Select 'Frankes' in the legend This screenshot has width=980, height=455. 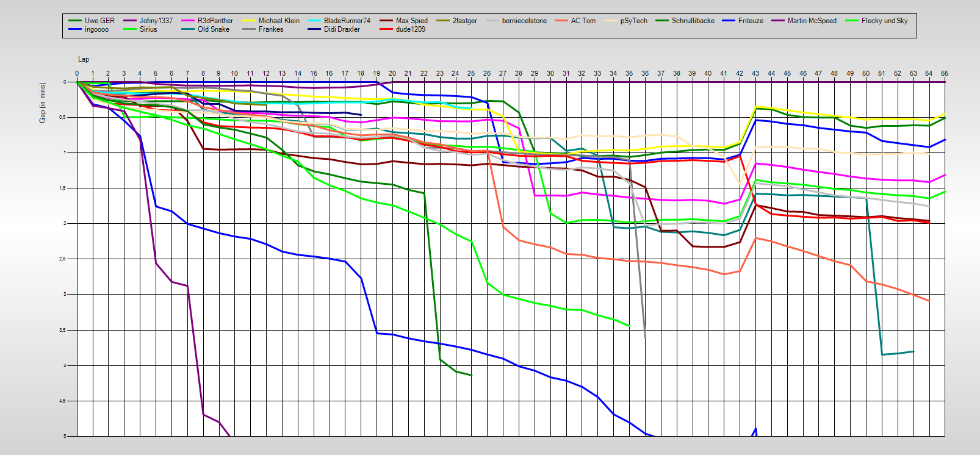[x=271, y=29]
